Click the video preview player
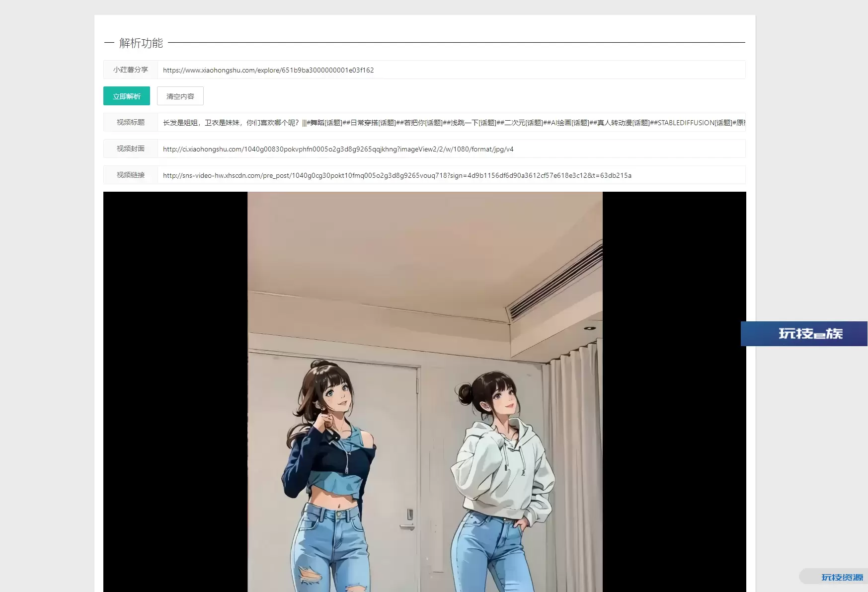The height and width of the screenshot is (592, 868). (425, 392)
